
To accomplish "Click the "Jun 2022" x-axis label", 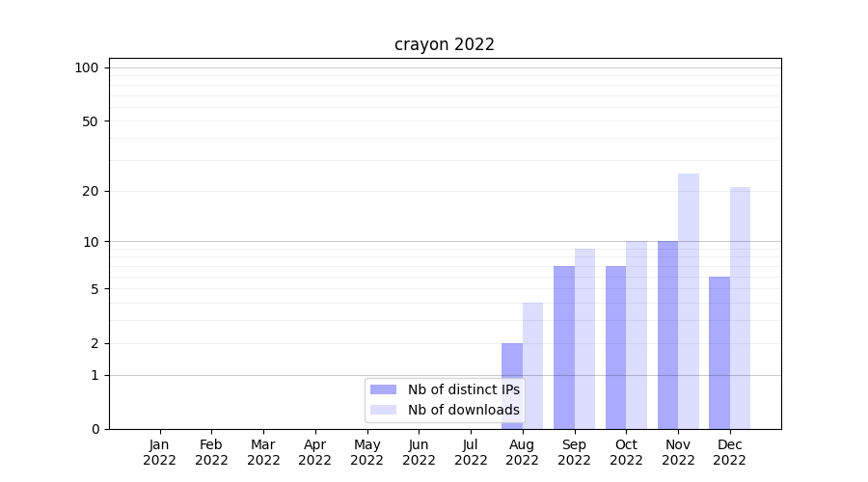I will point(419,452).
